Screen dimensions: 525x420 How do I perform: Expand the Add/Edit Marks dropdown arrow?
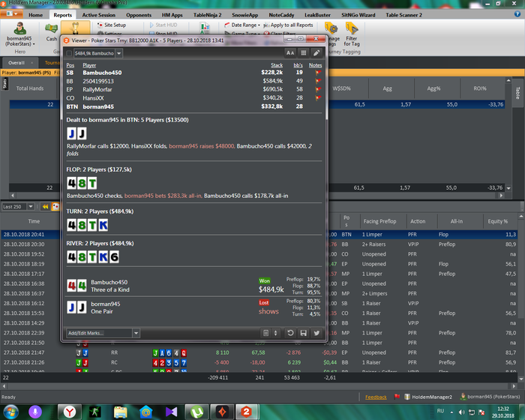(136, 333)
